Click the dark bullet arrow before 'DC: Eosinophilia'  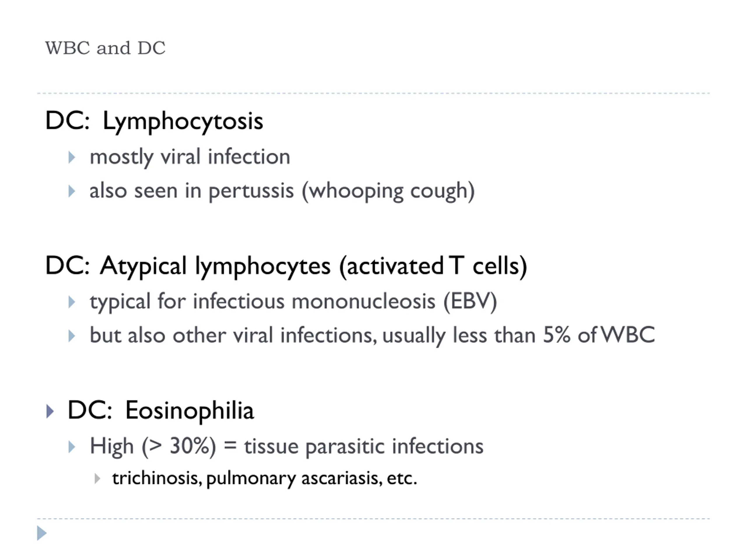point(50,412)
